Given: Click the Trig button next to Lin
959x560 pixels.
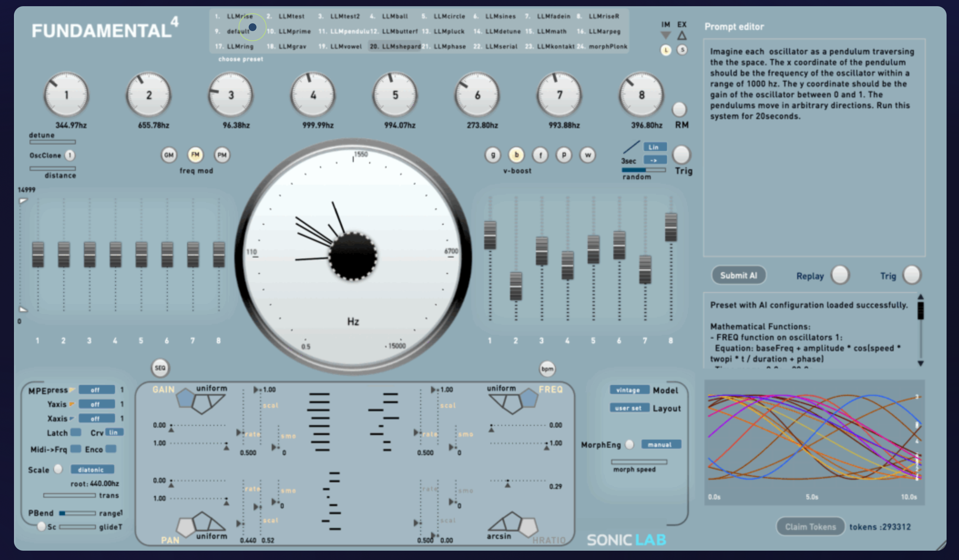Looking at the screenshot, I should [681, 155].
